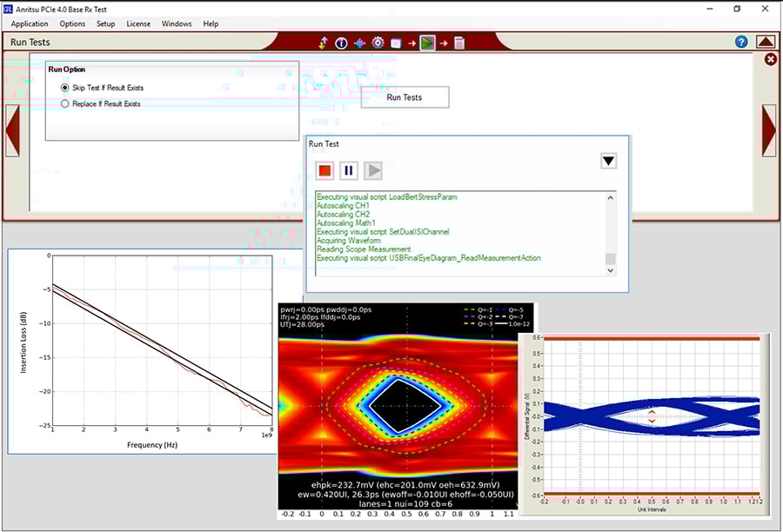Image resolution: width=783 pixels, height=532 pixels.
Task: Expand the Run Test dialog's down triangle dropdown
Action: coord(608,161)
